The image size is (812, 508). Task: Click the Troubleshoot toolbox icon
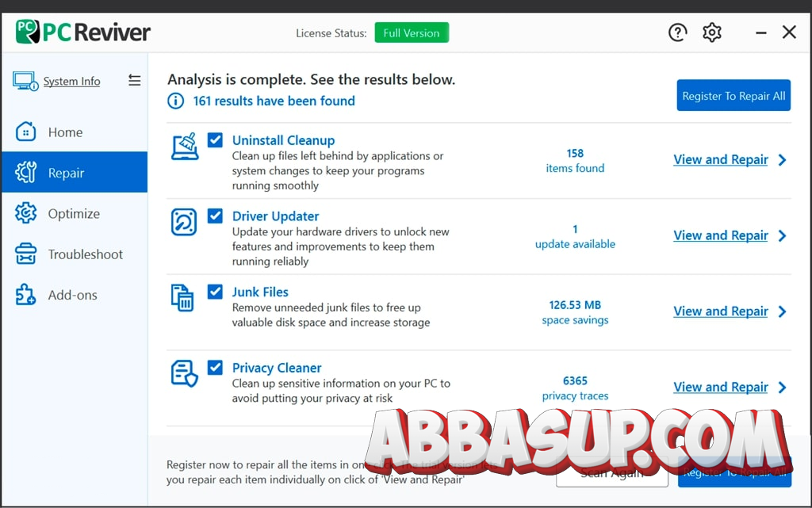tap(26, 254)
